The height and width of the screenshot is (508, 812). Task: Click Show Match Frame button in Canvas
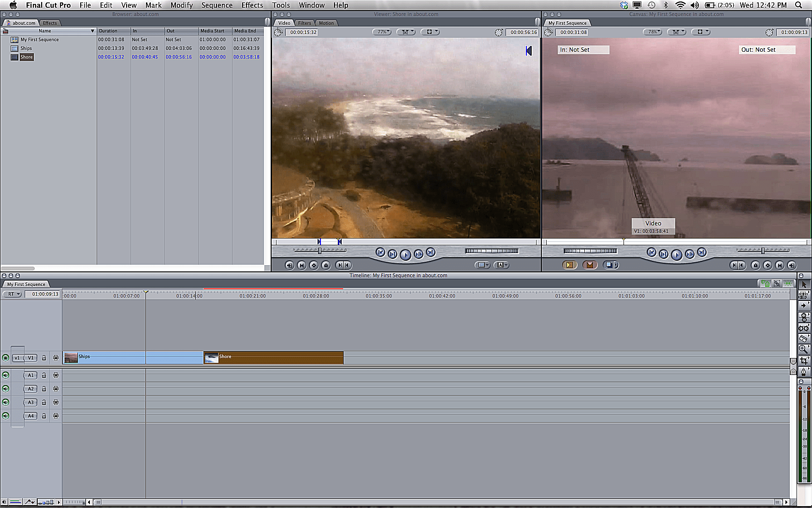point(792,265)
